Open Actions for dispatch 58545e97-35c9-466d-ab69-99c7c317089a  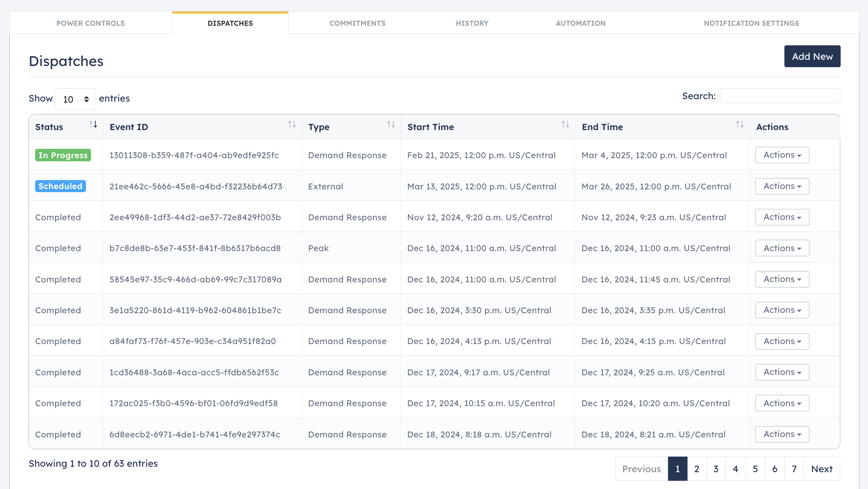[782, 279]
